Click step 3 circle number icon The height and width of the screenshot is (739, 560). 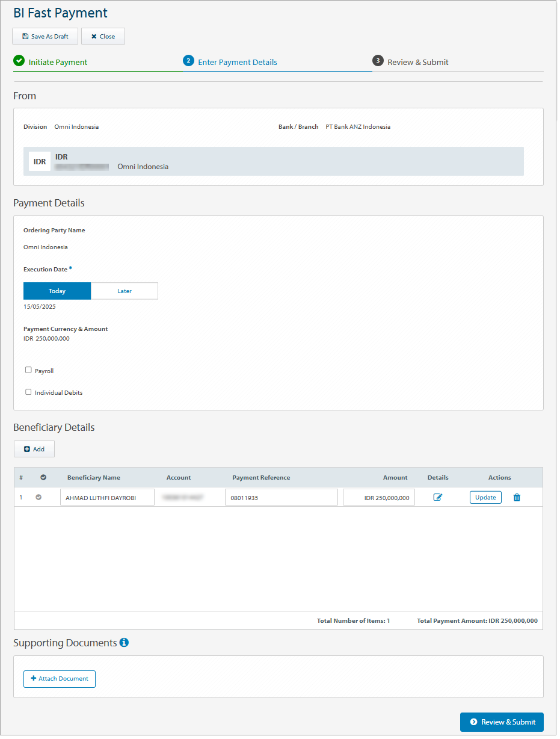(x=378, y=61)
